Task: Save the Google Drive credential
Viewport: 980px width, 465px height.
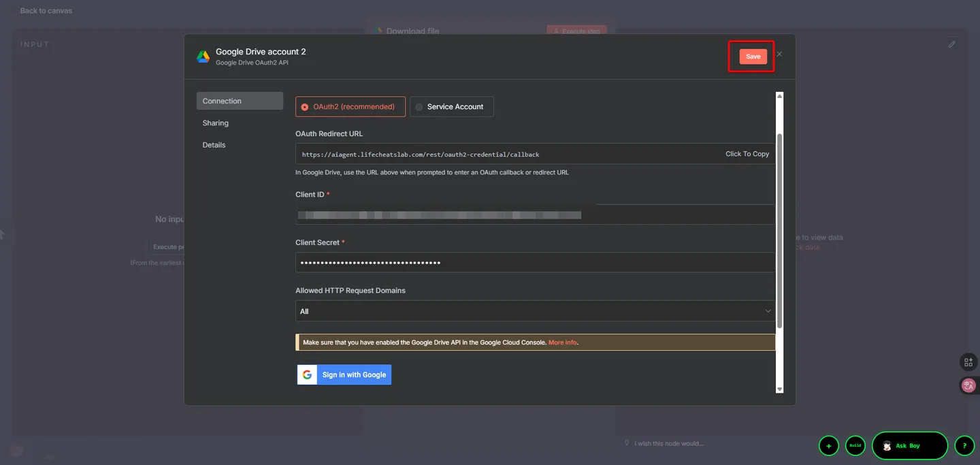Action: coord(753,57)
